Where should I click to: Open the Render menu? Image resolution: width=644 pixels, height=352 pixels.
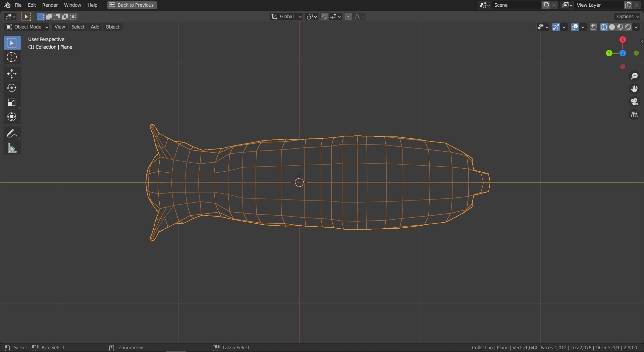(50, 5)
